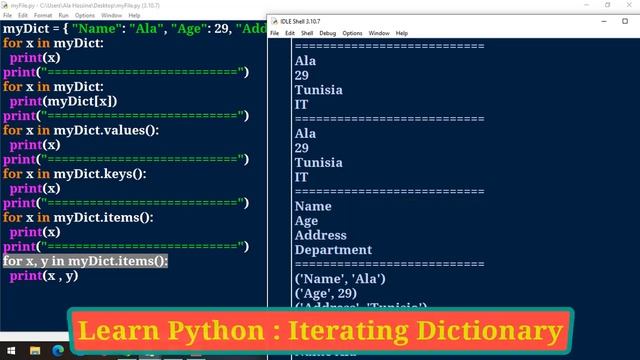Click the highlighted 'for x, y in myDict.items():' line
Screen dimensions: 640x360
pyautogui.click(x=85, y=261)
